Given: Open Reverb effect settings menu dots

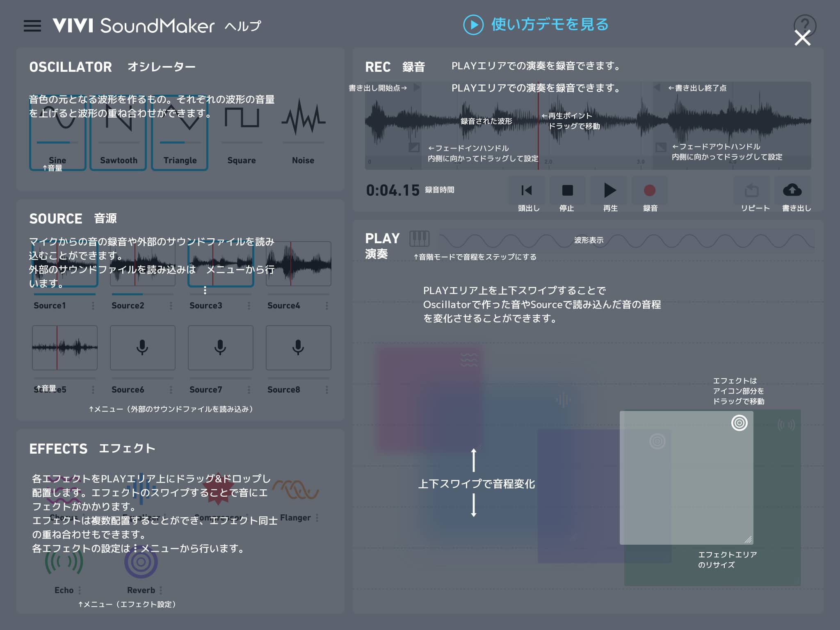Looking at the screenshot, I should click(x=161, y=590).
